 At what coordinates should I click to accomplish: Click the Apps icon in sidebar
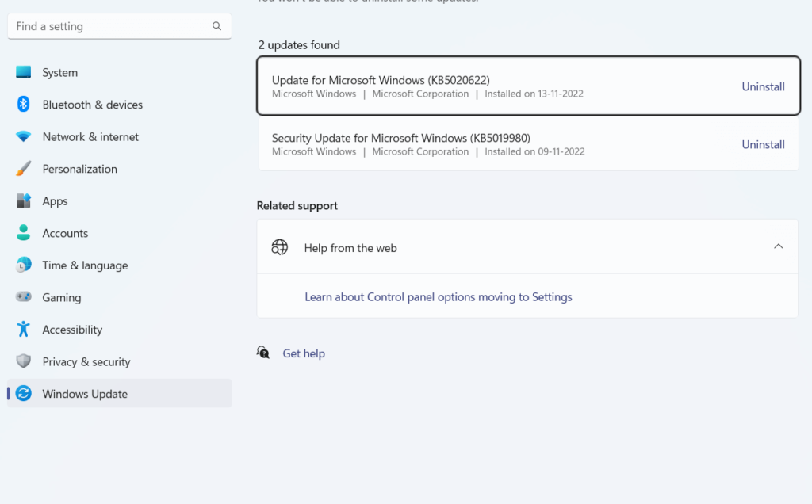(23, 200)
